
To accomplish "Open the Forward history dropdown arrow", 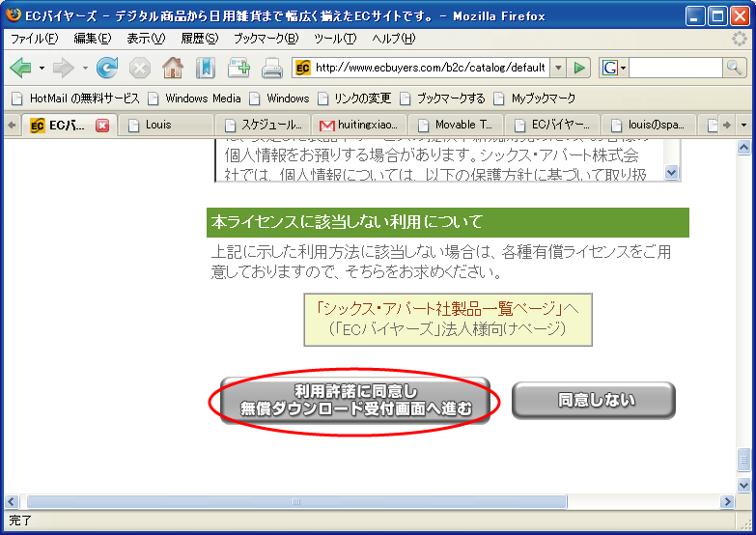I will click(x=85, y=68).
